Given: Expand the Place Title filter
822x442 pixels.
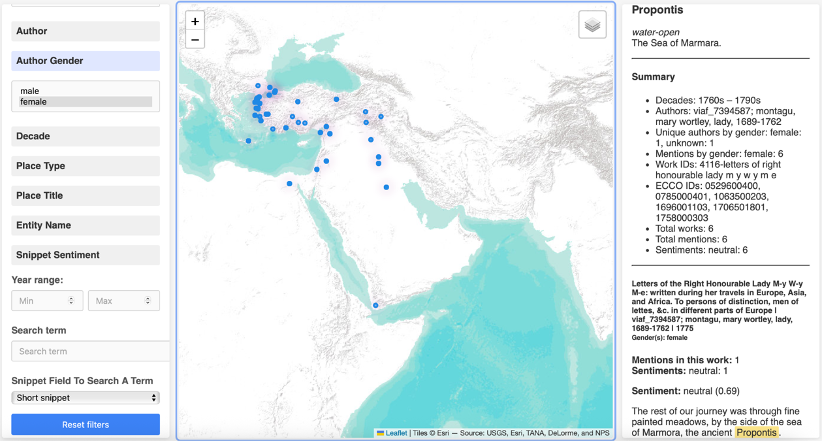Looking at the screenshot, I should tap(85, 196).
